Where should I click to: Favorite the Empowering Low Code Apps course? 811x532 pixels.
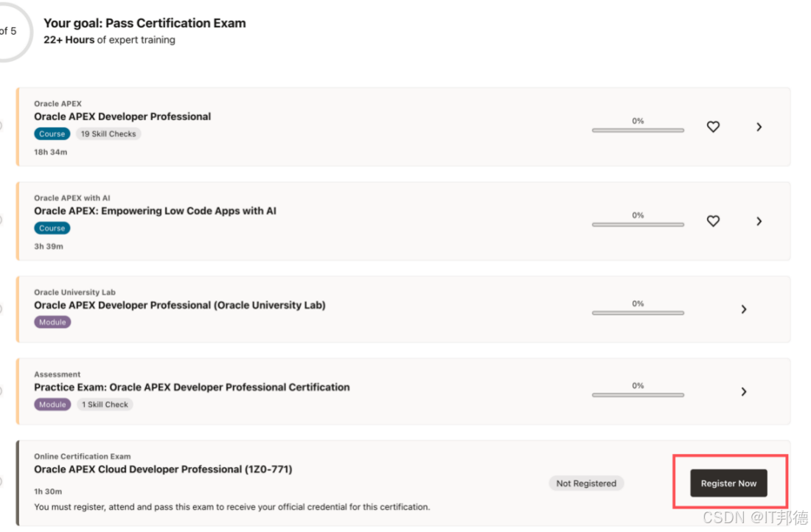pyautogui.click(x=713, y=221)
